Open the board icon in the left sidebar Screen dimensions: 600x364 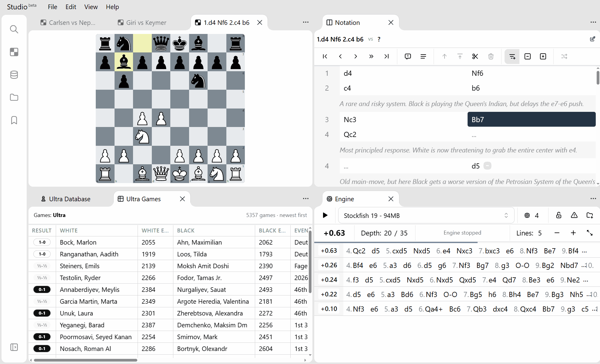click(14, 52)
